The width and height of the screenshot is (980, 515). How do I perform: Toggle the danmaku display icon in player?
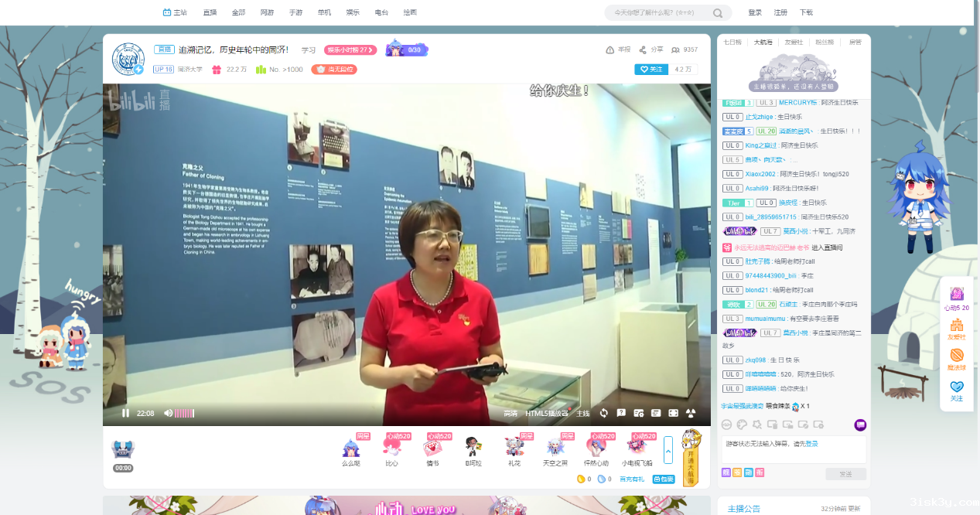point(656,413)
